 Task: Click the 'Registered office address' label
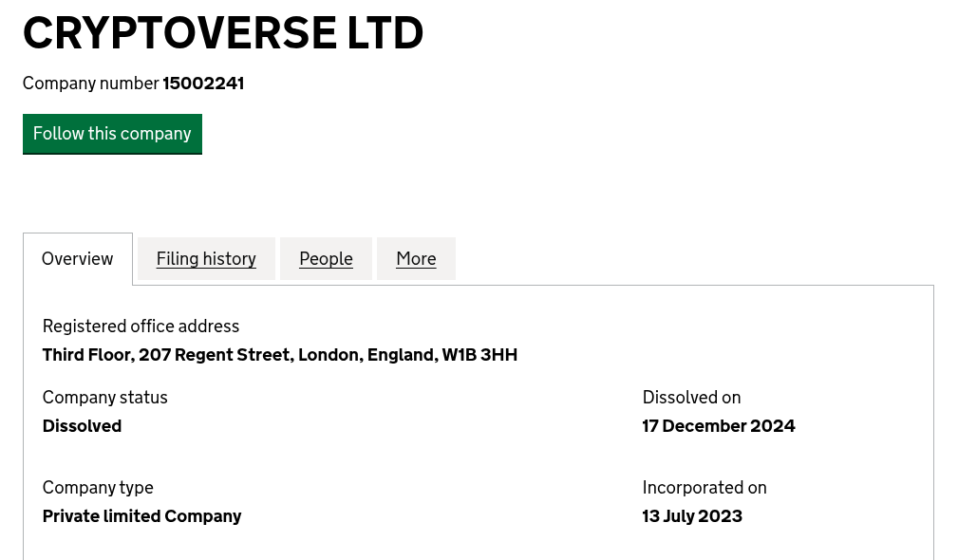(141, 327)
